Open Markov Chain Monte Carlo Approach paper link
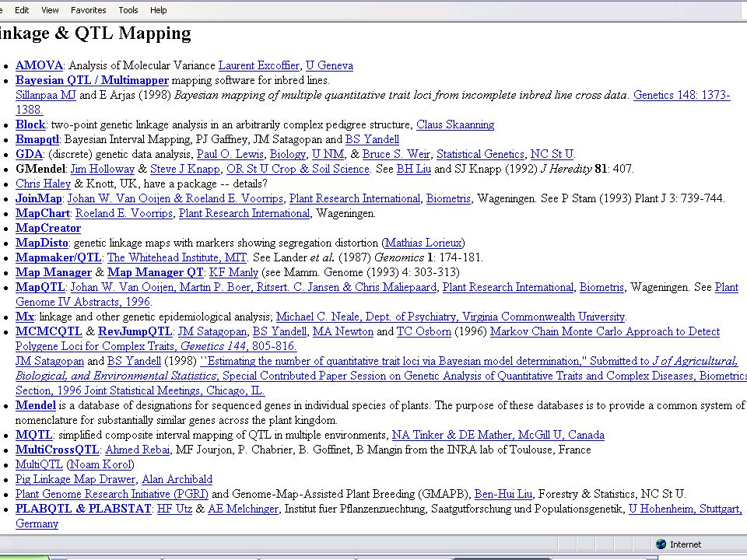The width and height of the screenshot is (747, 560). (x=605, y=331)
